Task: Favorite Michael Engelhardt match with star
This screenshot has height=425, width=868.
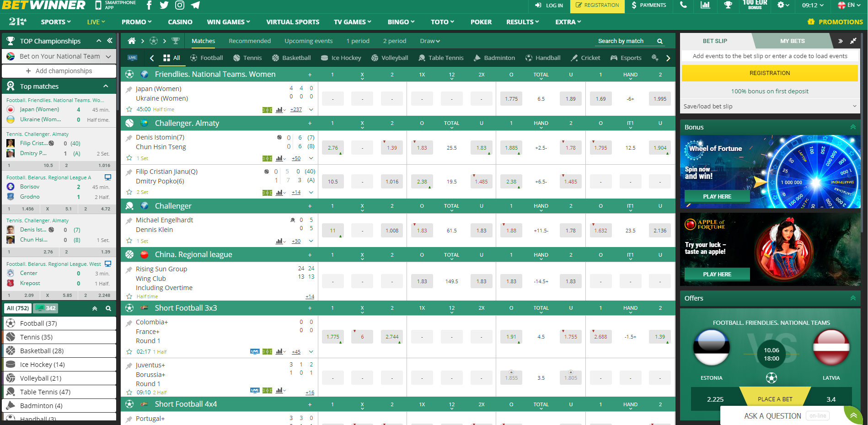Action: coord(129,241)
